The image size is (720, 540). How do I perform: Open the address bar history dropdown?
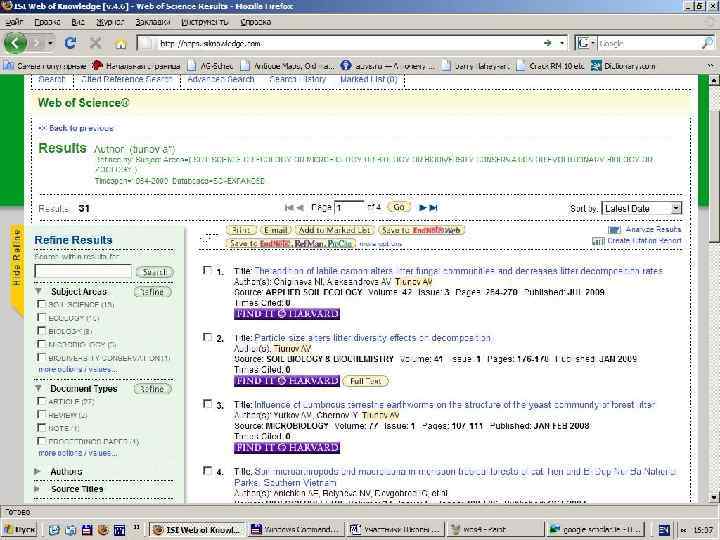(562, 43)
